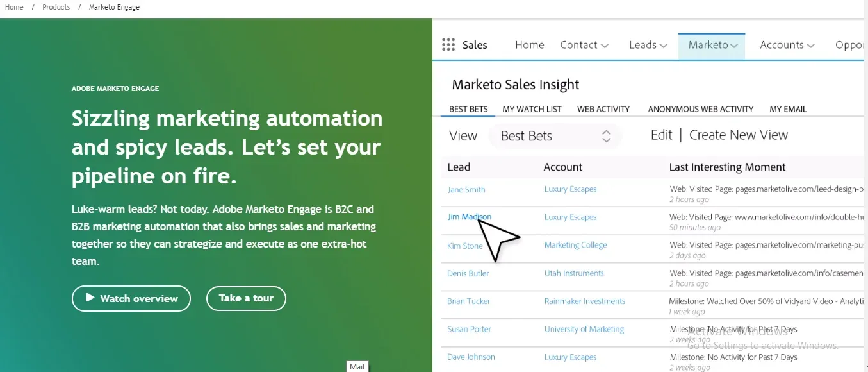This screenshot has width=868, height=372.
Task: Click the Edit view link
Action: [x=661, y=135]
